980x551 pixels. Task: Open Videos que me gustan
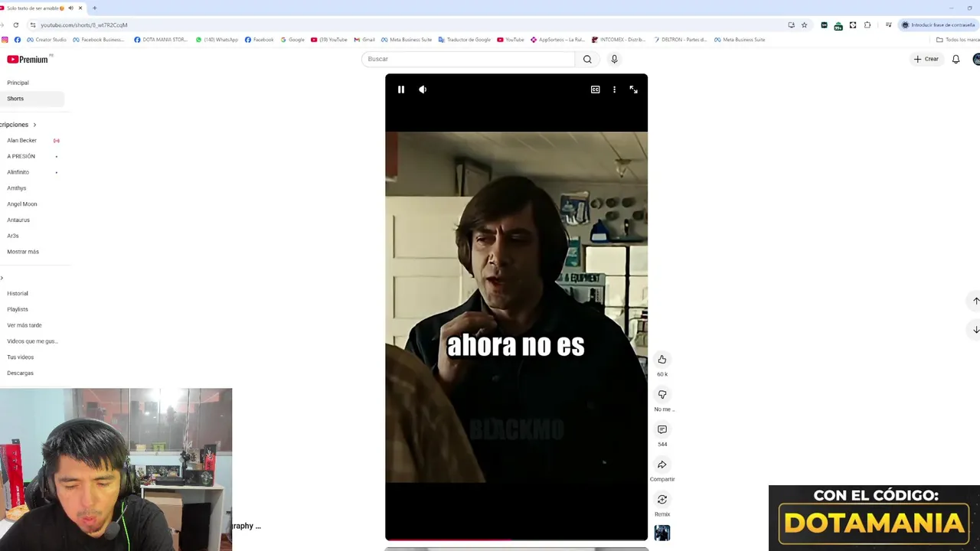[32, 341]
